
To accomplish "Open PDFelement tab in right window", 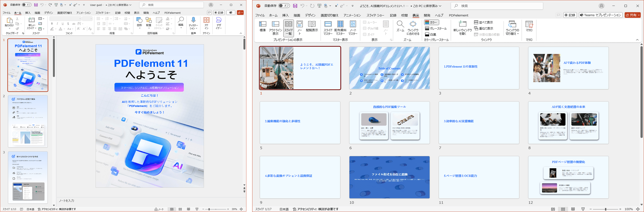I will 459,15.
